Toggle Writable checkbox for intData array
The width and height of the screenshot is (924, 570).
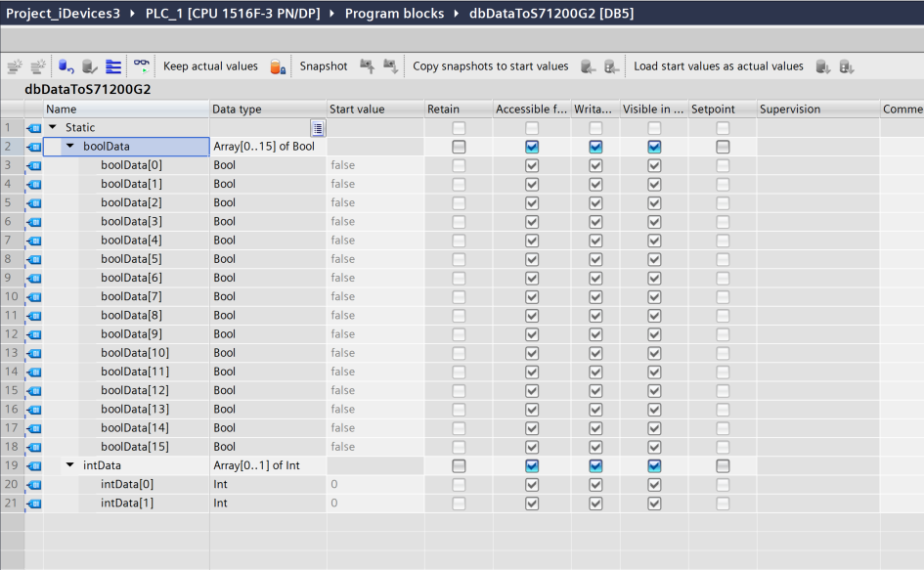[x=595, y=465]
